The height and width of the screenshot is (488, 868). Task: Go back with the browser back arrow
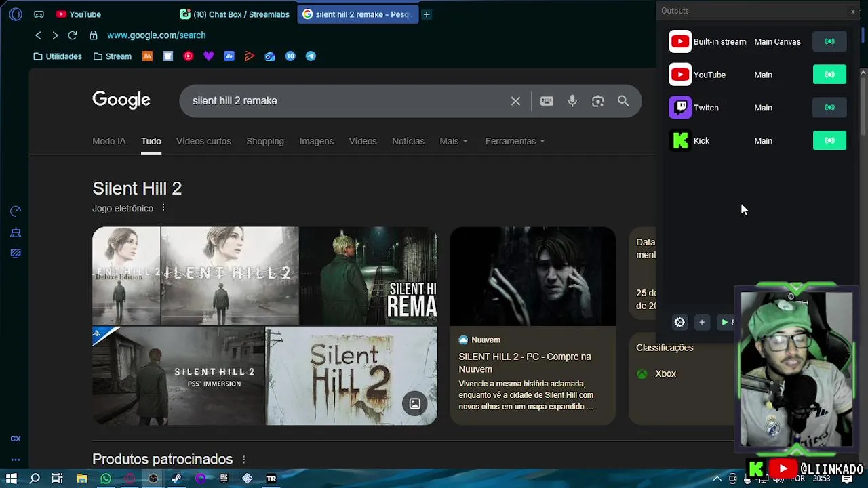click(38, 35)
